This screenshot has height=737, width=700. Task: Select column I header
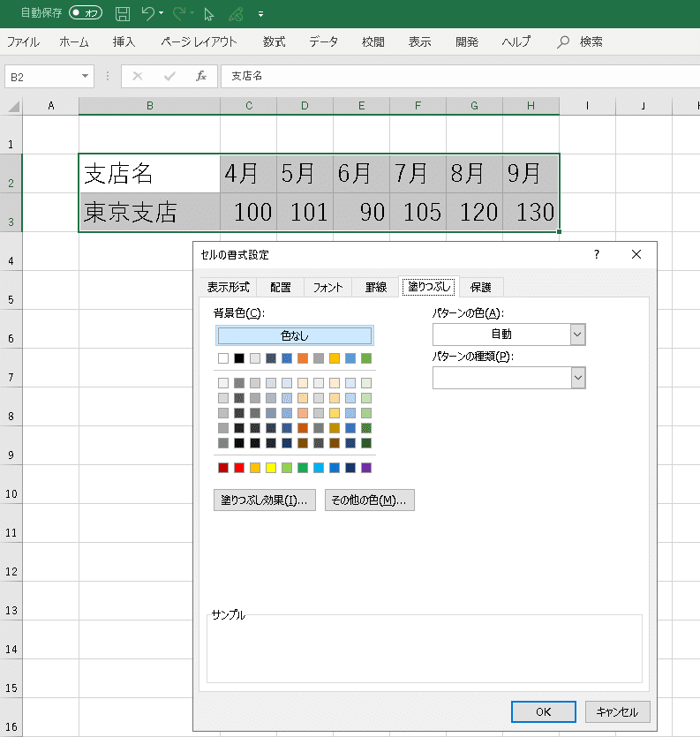[x=587, y=106]
